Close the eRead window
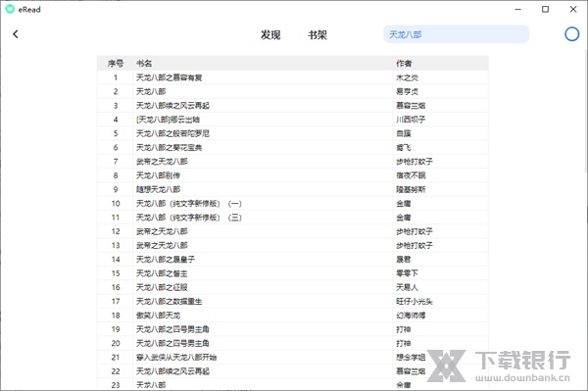588x391 pixels. pyautogui.click(x=573, y=10)
